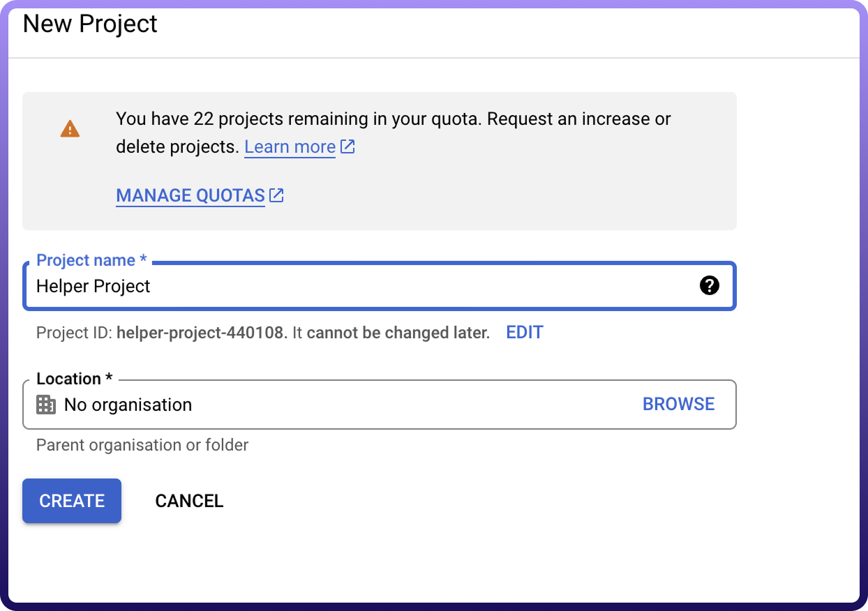Viewport: 868px width, 611px height.
Task: Select the No organisation location text
Action: coord(128,405)
